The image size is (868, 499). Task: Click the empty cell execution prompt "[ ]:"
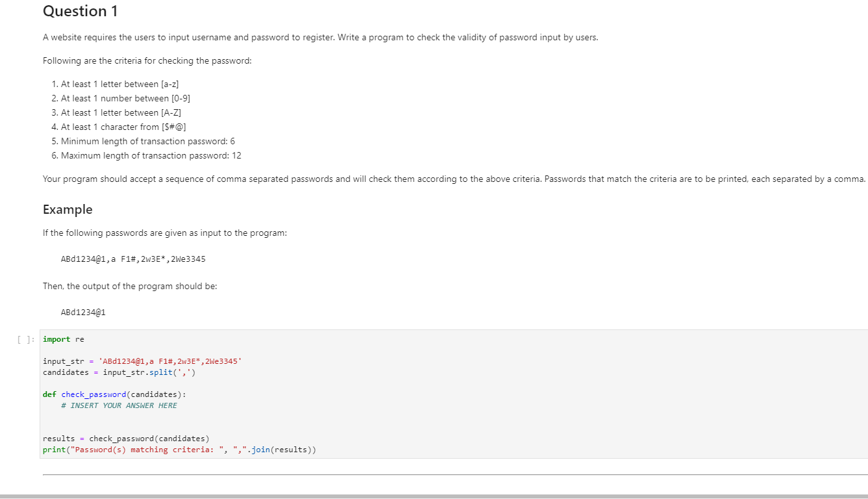pos(27,339)
